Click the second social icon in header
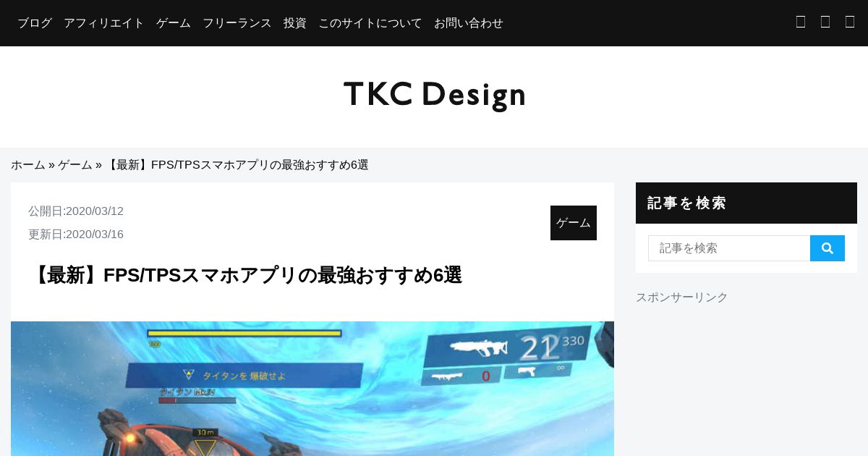868x456 pixels. (x=825, y=22)
